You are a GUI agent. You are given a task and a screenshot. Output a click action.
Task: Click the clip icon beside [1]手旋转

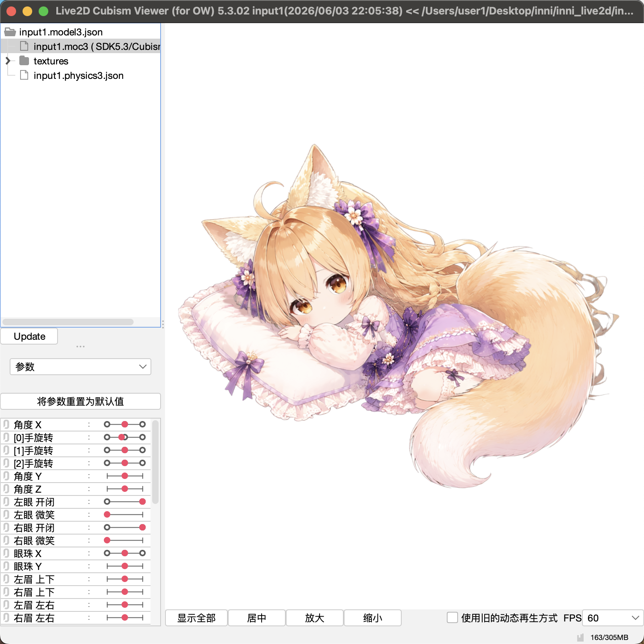pos(6,450)
